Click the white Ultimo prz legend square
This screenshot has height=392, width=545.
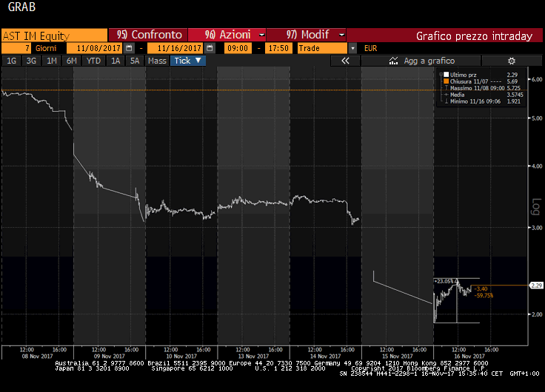coord(447,75)
